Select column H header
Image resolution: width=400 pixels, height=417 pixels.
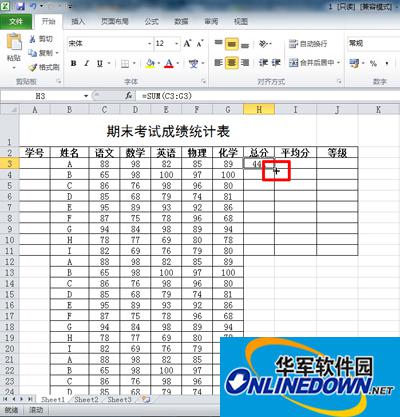tap(259, 109)
